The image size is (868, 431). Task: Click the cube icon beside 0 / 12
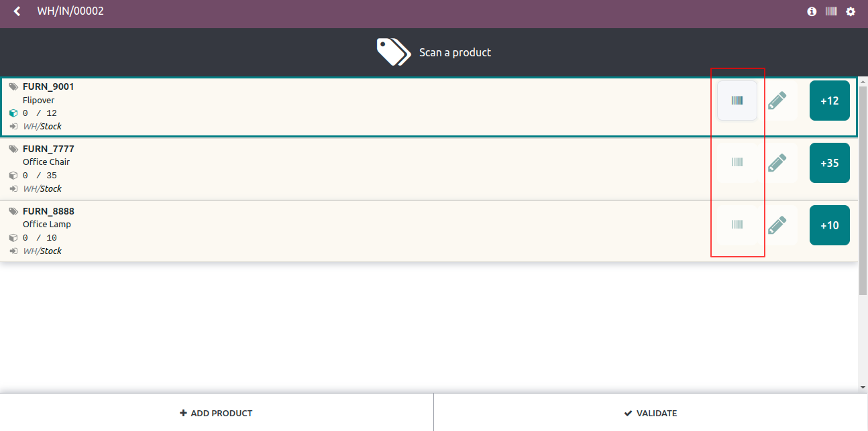[13, 113]
